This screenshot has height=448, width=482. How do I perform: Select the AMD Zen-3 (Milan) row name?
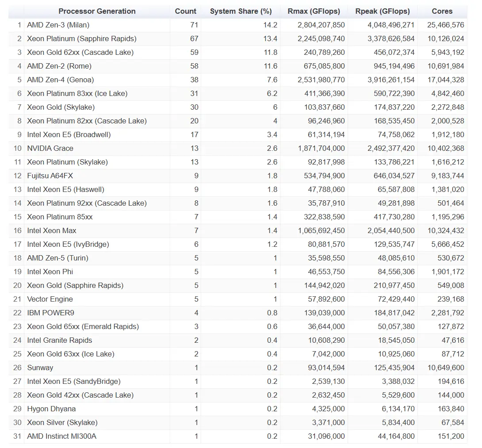point(58,25)
